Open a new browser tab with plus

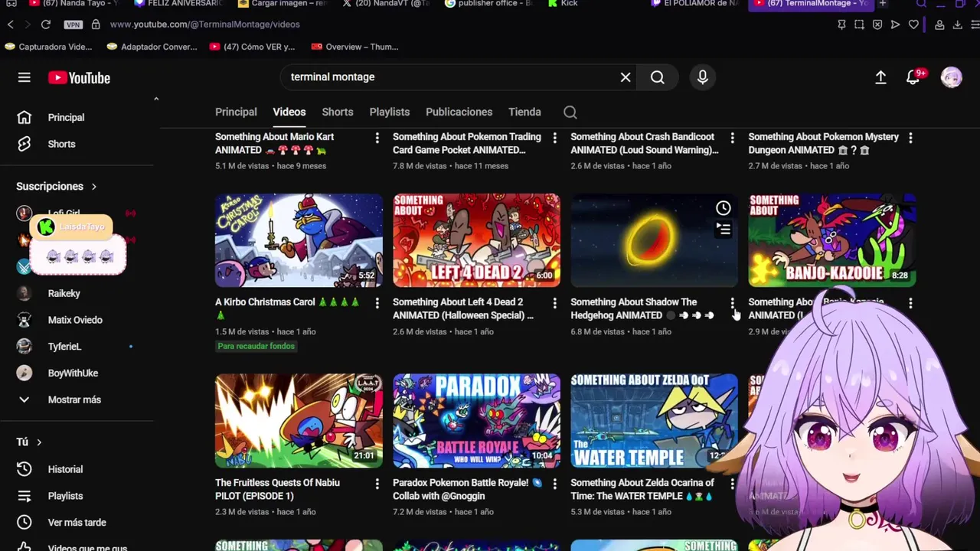point(883,4)
